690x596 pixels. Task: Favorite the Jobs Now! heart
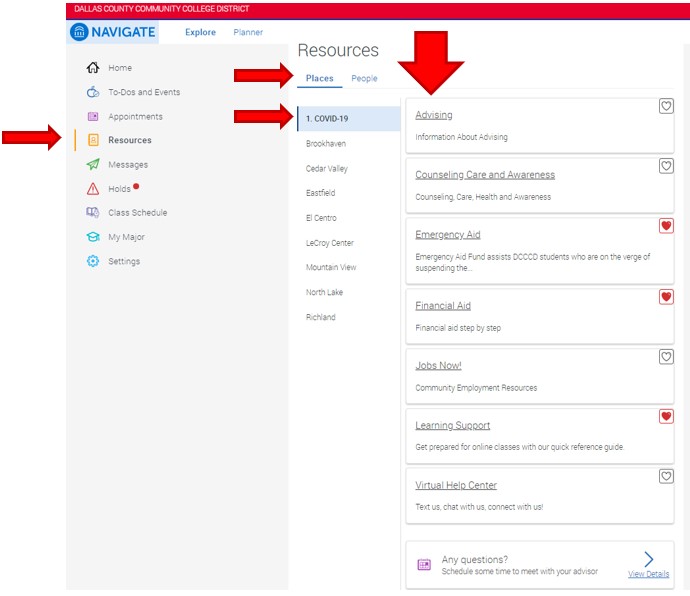[x=666, y=357]
